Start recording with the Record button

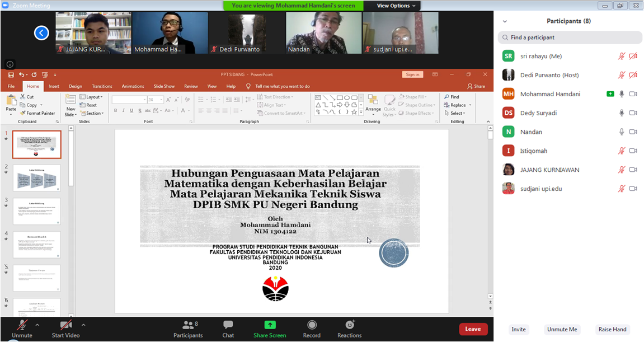click(x=312, y=329)
